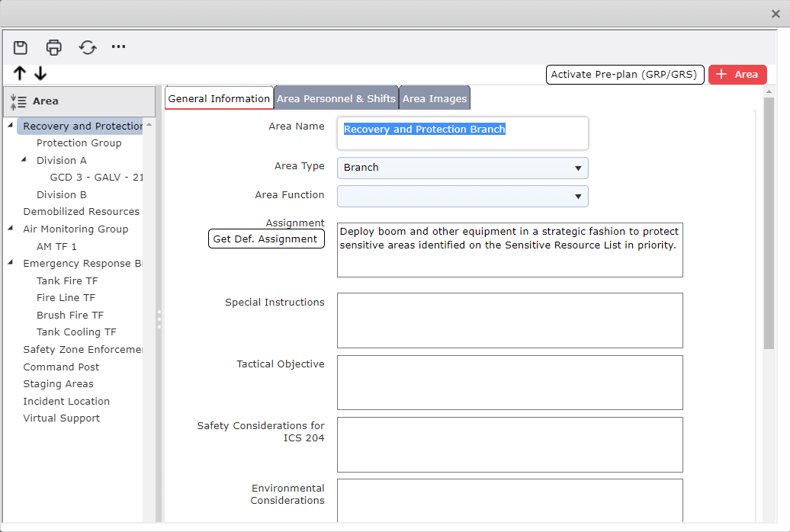Screen dimensions: 790x532
Task: Open the Area Function dropdown
Action: 580,196
